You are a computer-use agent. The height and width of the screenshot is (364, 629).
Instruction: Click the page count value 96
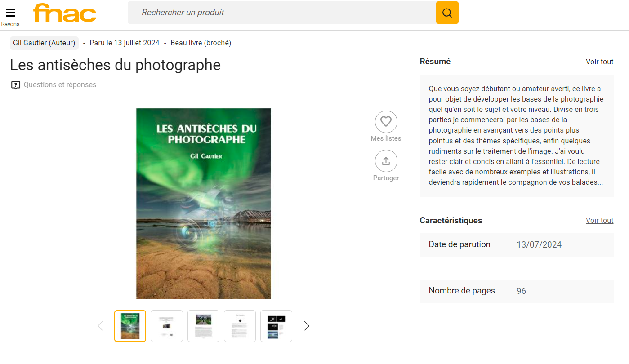521,291
